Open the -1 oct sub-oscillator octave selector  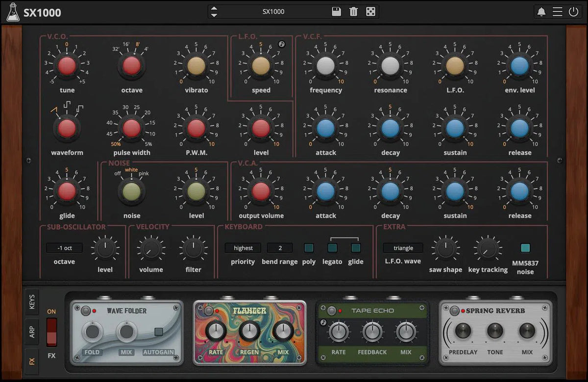point(64,248)
